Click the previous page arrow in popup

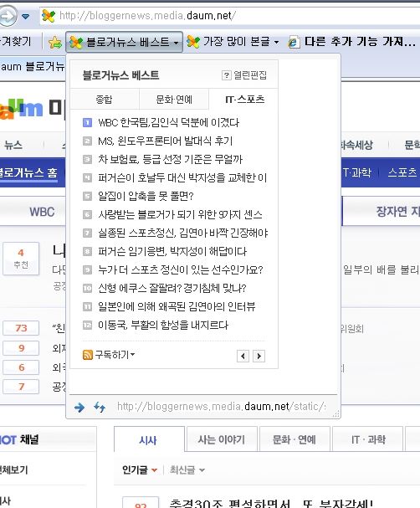[243, 356]
